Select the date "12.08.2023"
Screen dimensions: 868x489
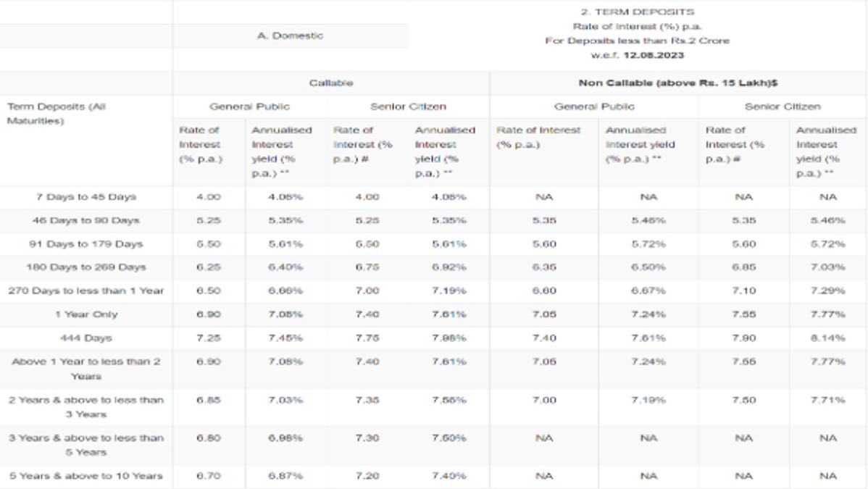[654, 55]
